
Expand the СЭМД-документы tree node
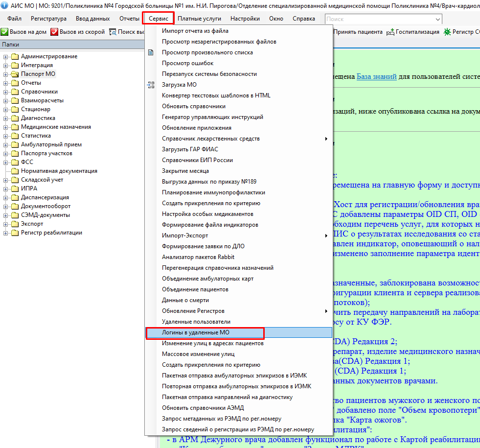click(x=5, y=215)
